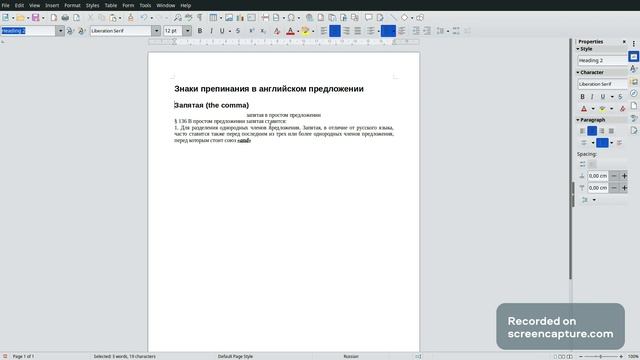
Task: Open font color dropdown arrow in toolbar
Action: click(x=298, y=31)
